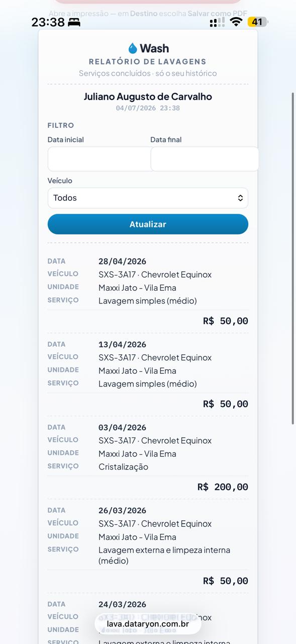Screen dimensions: 296x644
Task: Click the Atualizar button
Action: (148, 224)
